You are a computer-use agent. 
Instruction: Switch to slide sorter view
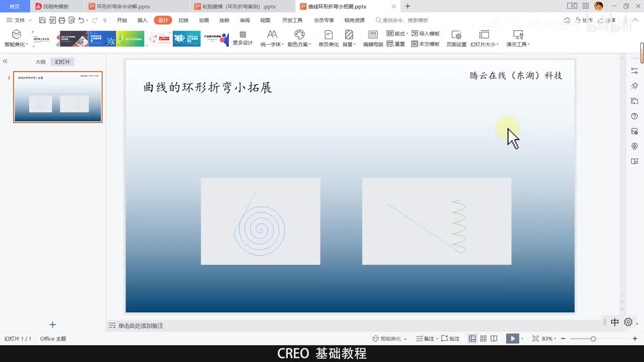coord(484,339)
